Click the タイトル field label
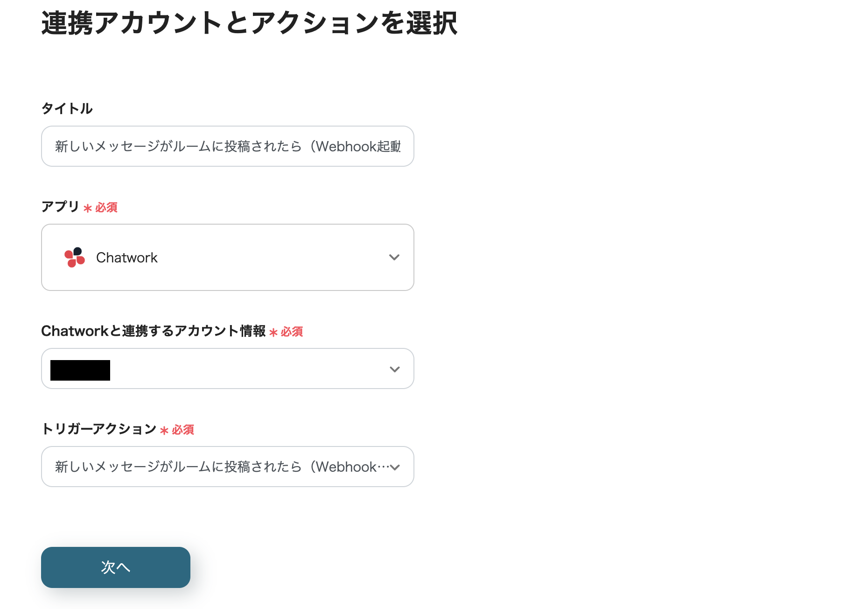This screenshot has width=868, height=609. [67, 109]
